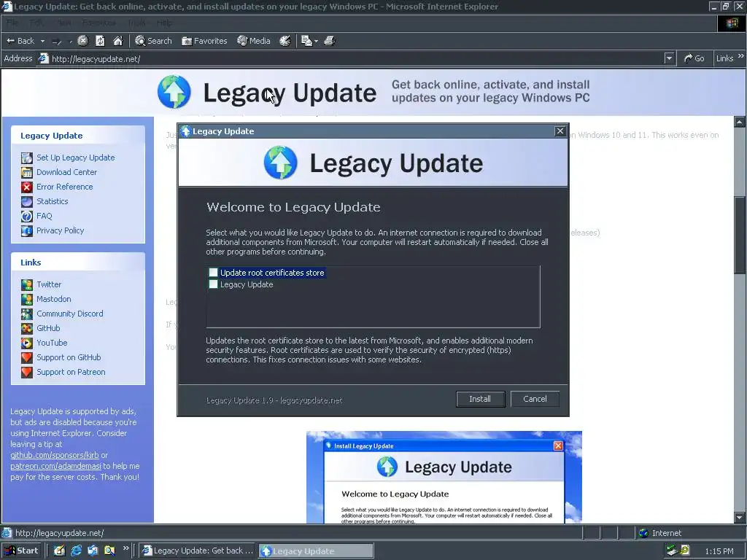The height and width of the screenshot is (560, 747).
Task: Click the GitHub sidebar icon
Action: (x=27, y=329)
